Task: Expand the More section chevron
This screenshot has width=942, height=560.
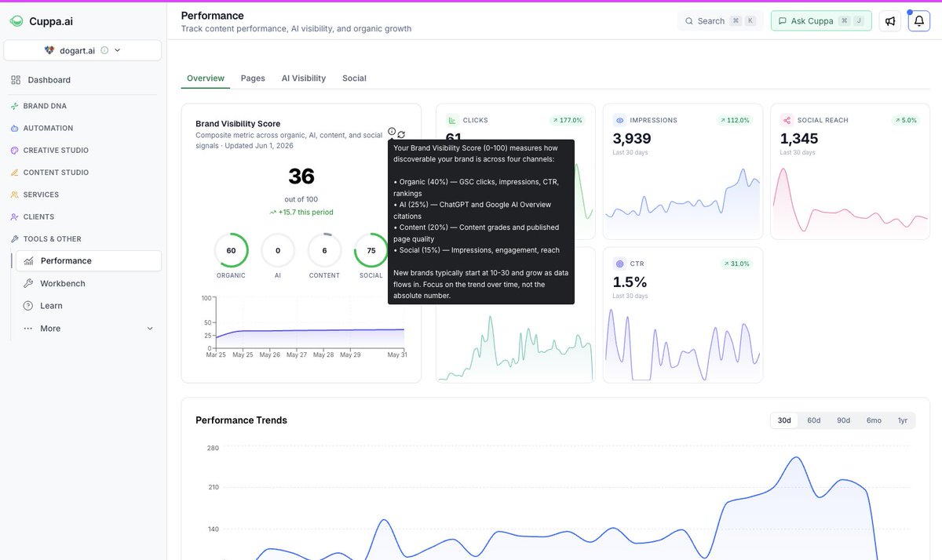Action: (150, 329)
